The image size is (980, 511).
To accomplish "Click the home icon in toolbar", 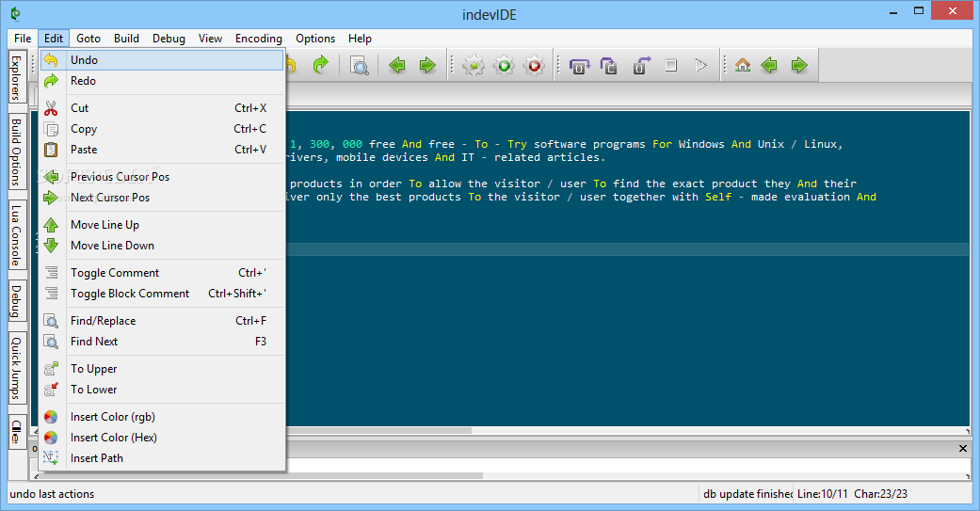I will (x=743, y=65).
